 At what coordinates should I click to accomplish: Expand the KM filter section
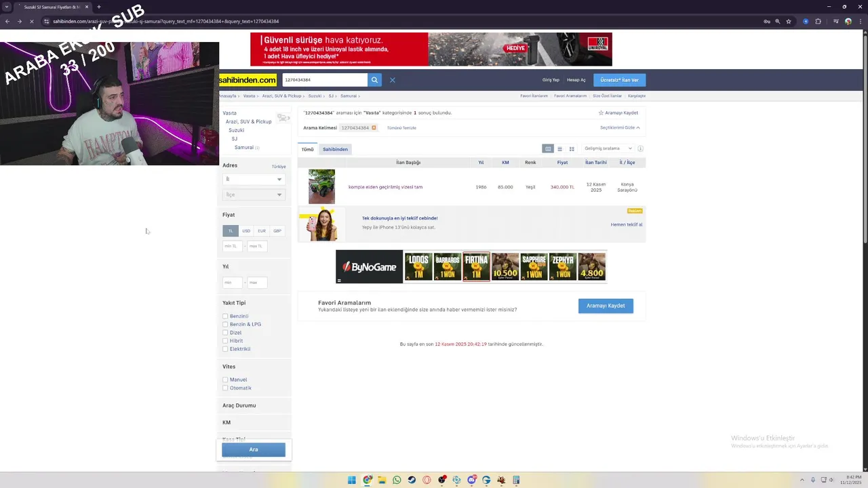(226, 422)
